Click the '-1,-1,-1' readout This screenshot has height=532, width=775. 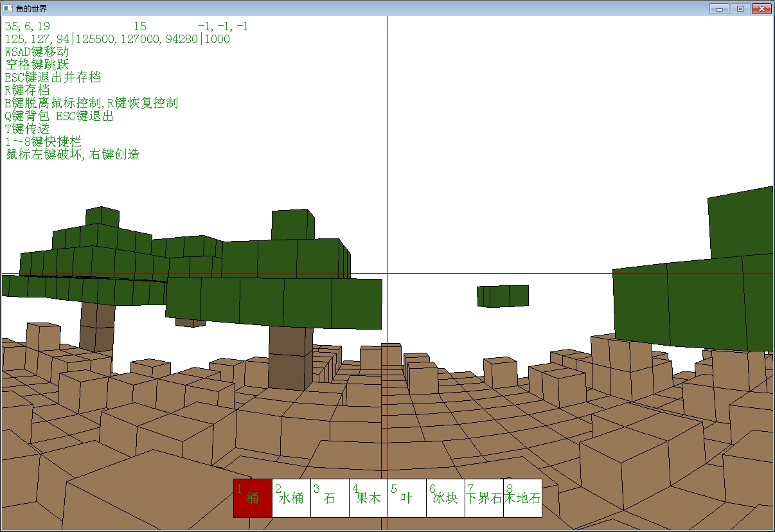pyautogui.click(x=223, y=26)
